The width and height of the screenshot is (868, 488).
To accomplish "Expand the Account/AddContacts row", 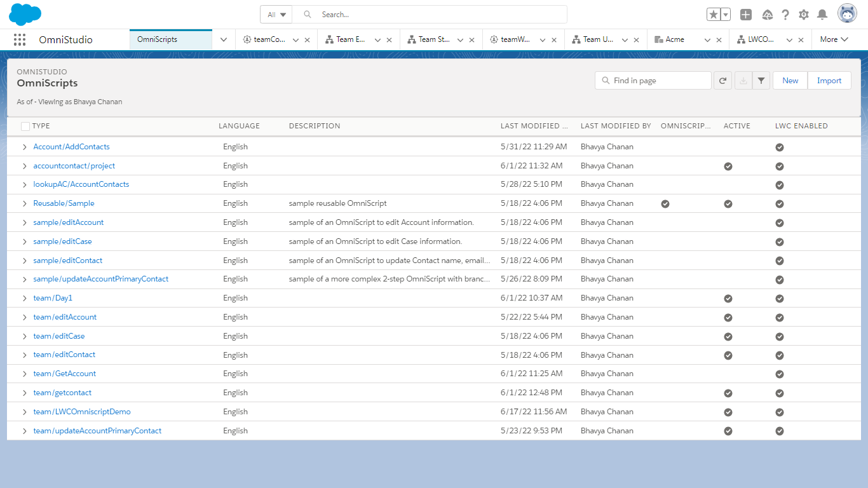I will tap(25, 147).
